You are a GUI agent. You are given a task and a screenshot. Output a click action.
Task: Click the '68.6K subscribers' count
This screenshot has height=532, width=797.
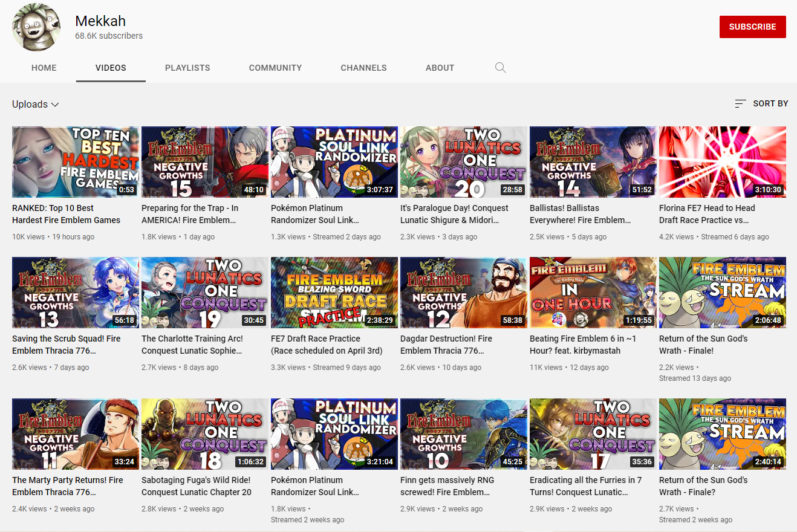[x=109, y=36]
